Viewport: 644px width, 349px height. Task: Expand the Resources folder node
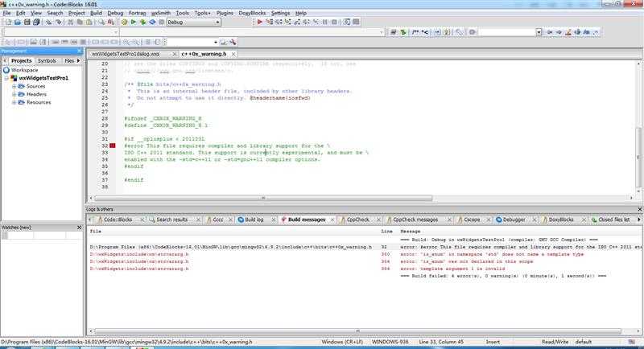(x=14, y=102)
